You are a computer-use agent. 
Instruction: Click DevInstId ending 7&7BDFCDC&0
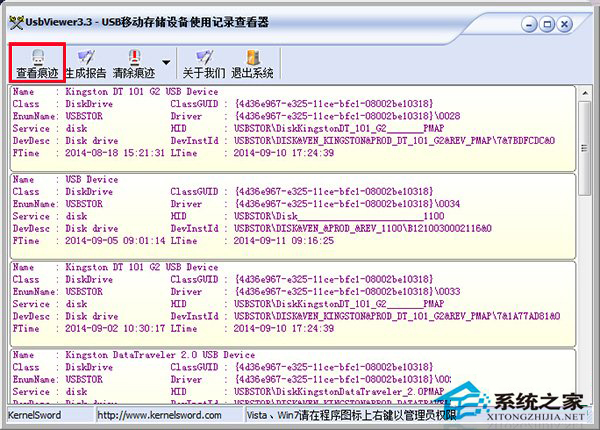395,140
